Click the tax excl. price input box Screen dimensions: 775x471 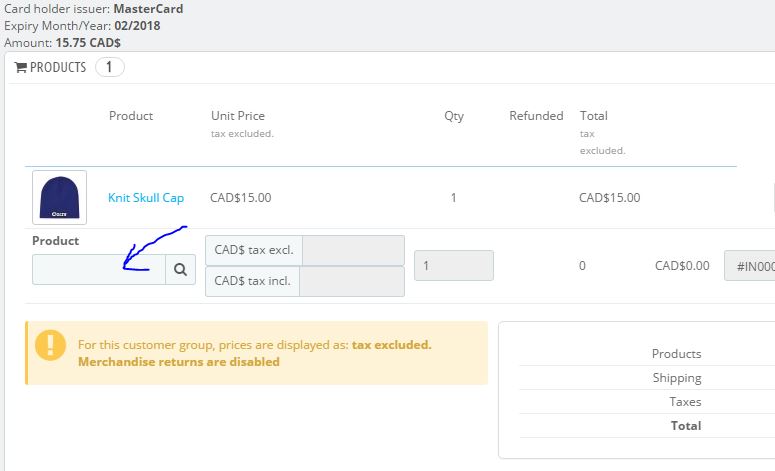click(x=353, y=250)
